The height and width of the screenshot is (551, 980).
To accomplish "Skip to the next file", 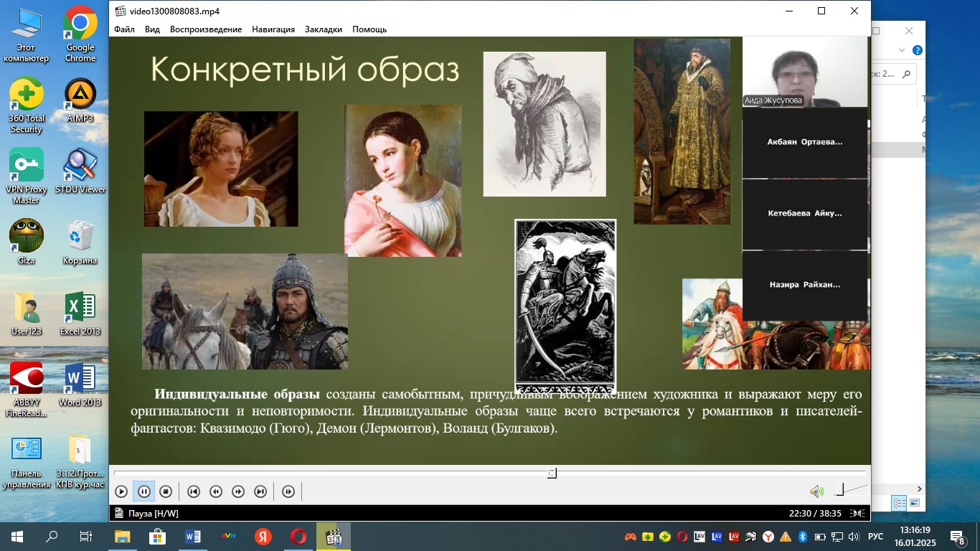I will 260,491.
